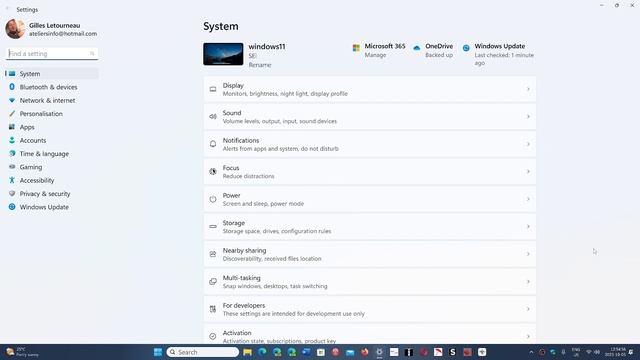Open Privacy & security settings
This screenshot has width=640, height=360.
click(x=52, y=193)
